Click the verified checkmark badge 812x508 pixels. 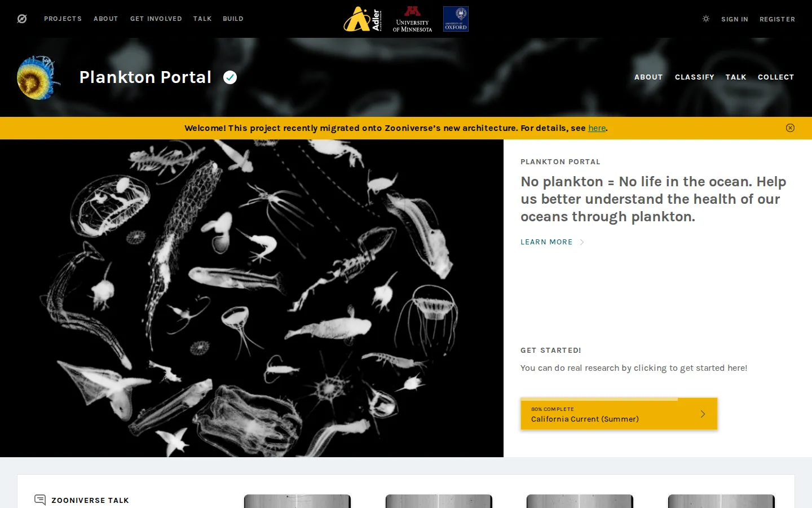[230, 77]
